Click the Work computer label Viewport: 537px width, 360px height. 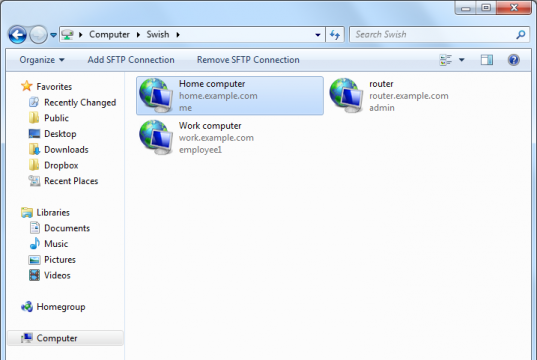click(x=210, y=126)
